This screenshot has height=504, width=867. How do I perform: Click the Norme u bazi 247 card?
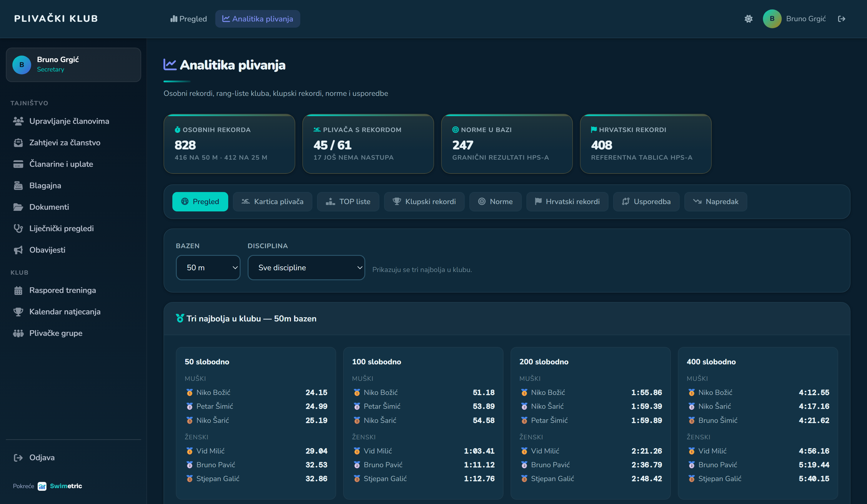point(507,144)
